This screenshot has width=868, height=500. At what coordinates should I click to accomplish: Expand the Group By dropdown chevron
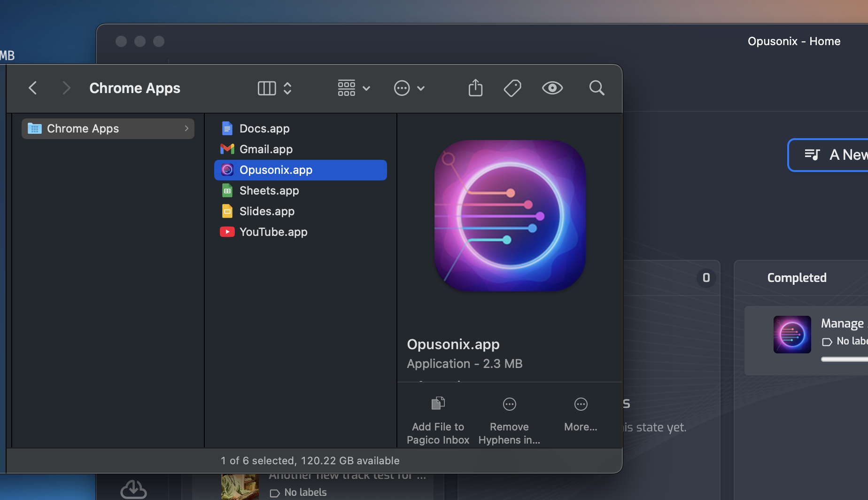pos(366,88)
